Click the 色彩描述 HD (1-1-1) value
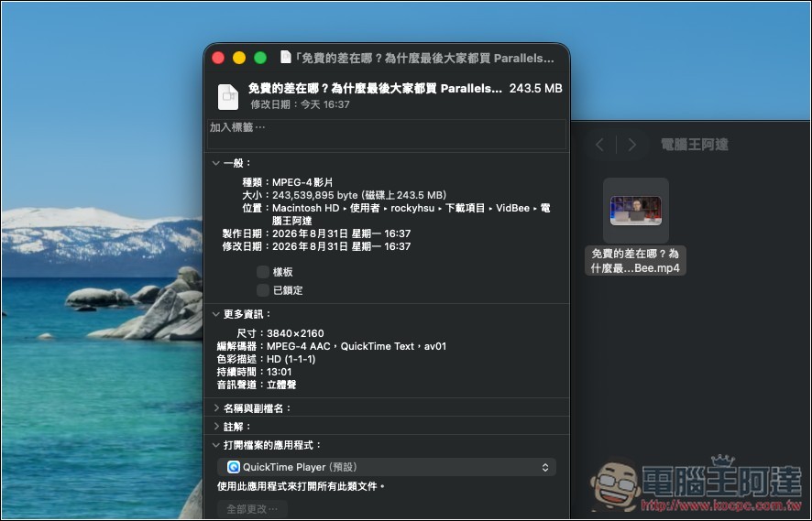This screenshot has width=812, height=521. coord(291,359)
